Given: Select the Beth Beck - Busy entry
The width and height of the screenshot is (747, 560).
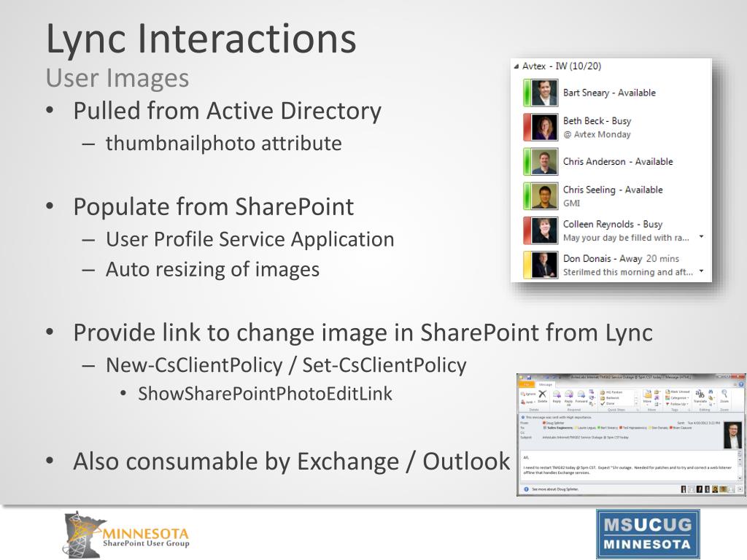Looking at the screenshot, I should click(x=597, y=121).
